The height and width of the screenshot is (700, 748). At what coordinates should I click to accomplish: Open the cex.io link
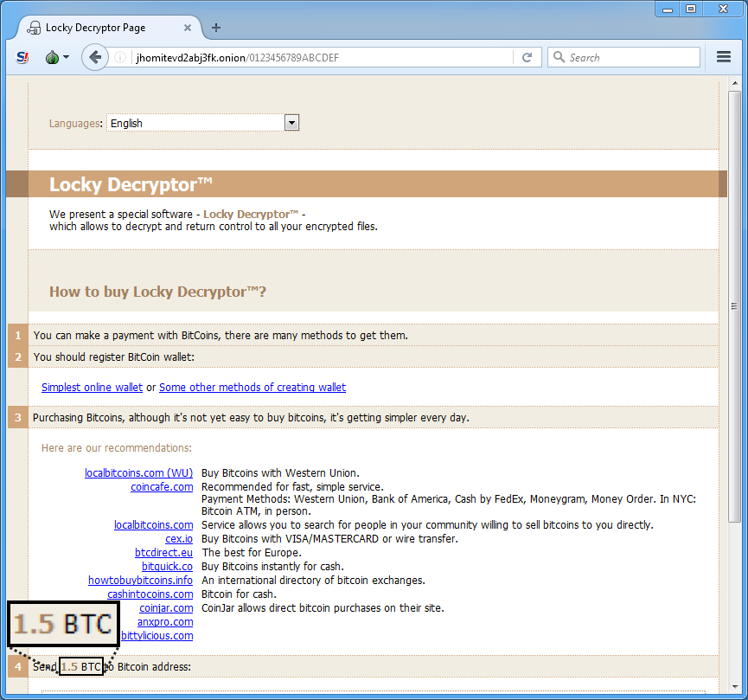tap(179, 538)
